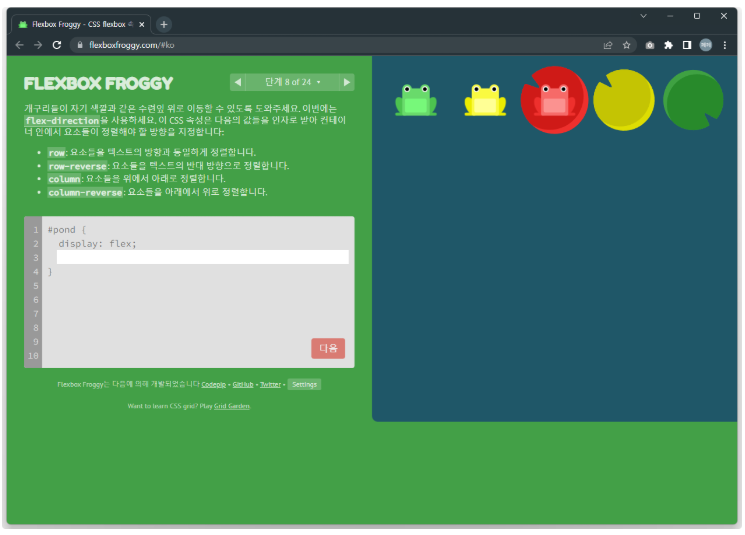Open the extensions puzzle icon
This screenshot has width=745, height=535.
[668, 45]
